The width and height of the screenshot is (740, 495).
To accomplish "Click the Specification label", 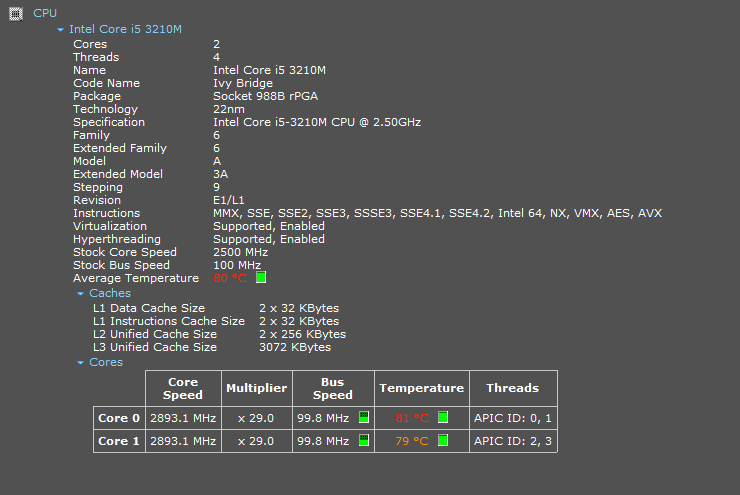I will [109, 122].
